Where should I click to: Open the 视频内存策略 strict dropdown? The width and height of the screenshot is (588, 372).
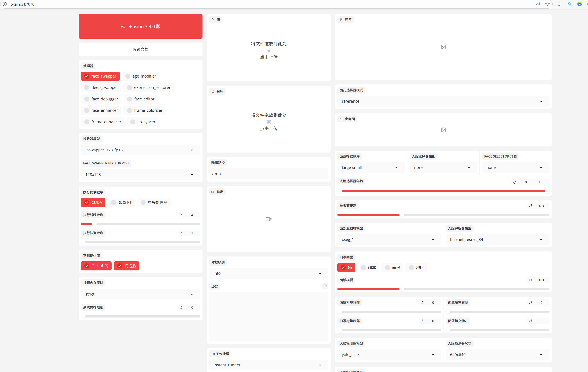click(140, 294)
